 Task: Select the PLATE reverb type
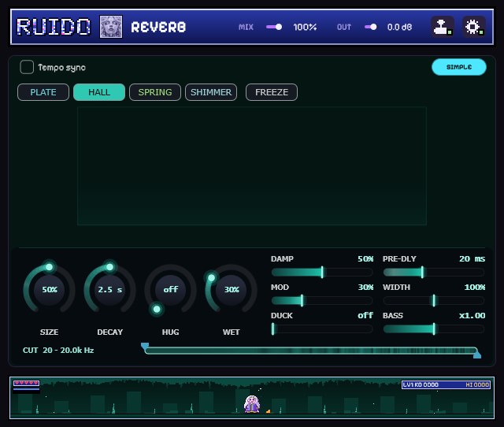pyautogui.click(x=43, y=92)
